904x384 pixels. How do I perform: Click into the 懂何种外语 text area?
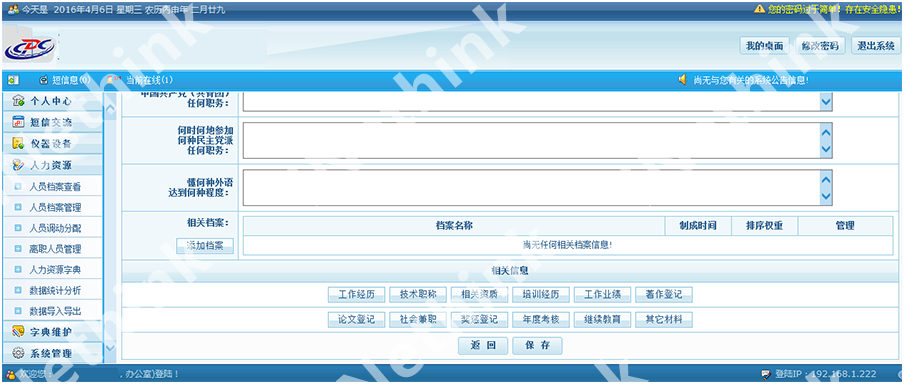(531, 187)
